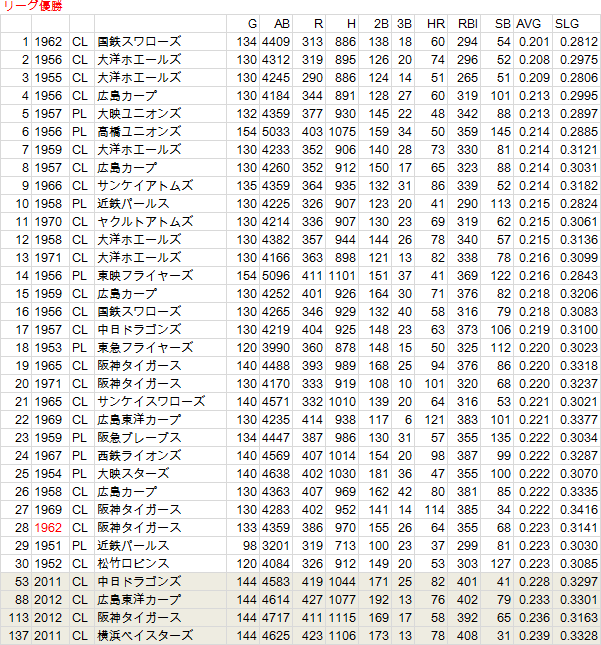Select 広島東洋カープ in rank 22 row
This screenshot has height=645, width=601.
(139, 420)
